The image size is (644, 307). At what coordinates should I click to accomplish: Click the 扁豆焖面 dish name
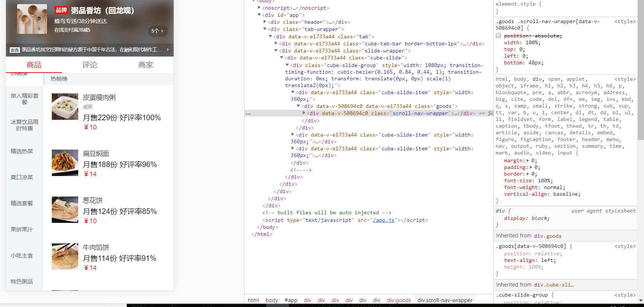96,154
